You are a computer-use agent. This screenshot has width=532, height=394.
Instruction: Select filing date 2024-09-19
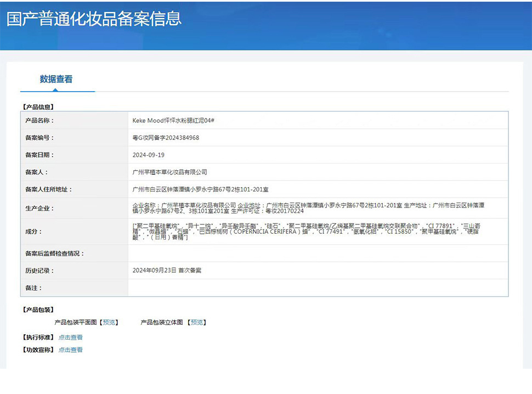148,155
